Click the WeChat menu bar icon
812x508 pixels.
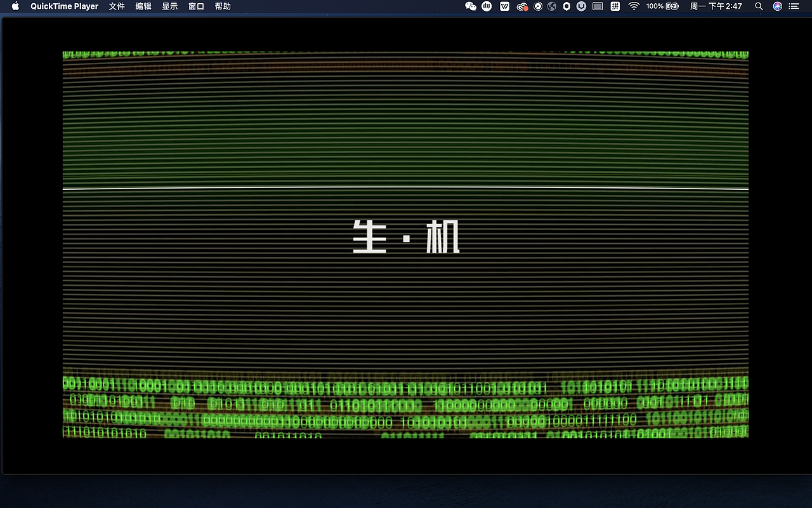(x=471, y=6)
